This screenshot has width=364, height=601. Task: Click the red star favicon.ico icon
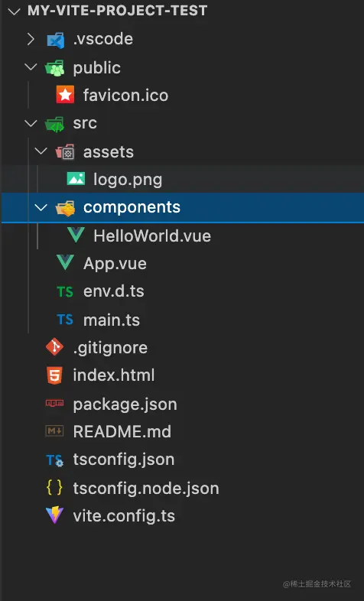(x=65, y=95)
